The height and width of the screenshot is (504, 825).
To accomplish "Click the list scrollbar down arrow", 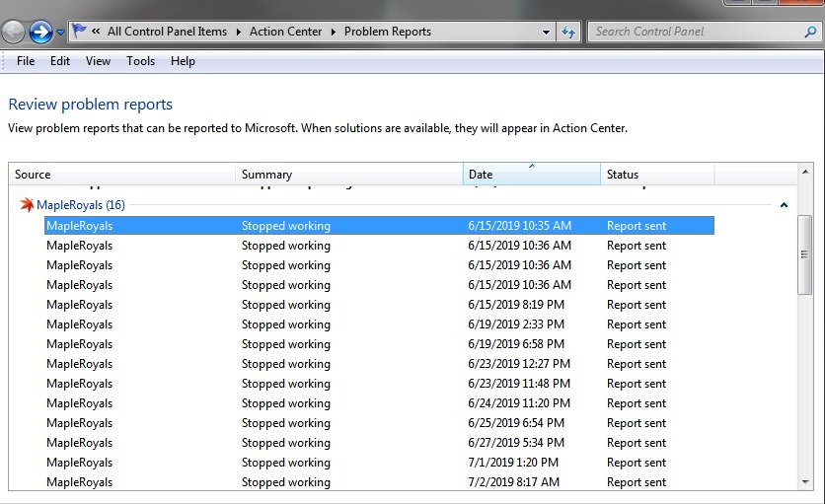I will pos(805,482).
